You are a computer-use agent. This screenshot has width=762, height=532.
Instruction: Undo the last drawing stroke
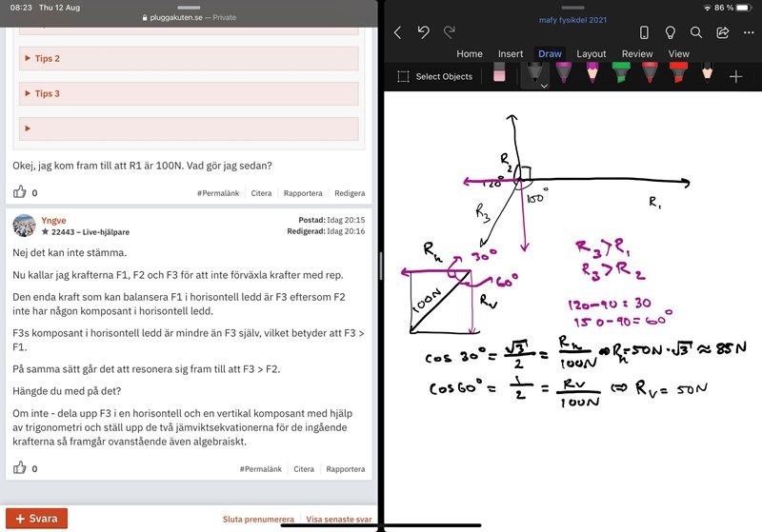pos(423,32)
